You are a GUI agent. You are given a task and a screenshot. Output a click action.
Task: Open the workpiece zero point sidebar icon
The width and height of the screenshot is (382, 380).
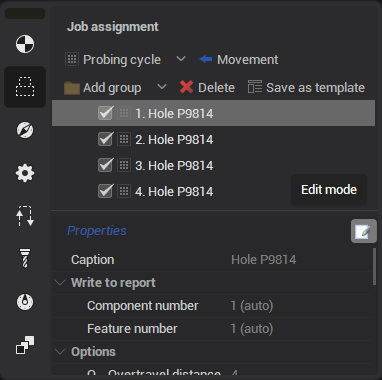[25, 44]
